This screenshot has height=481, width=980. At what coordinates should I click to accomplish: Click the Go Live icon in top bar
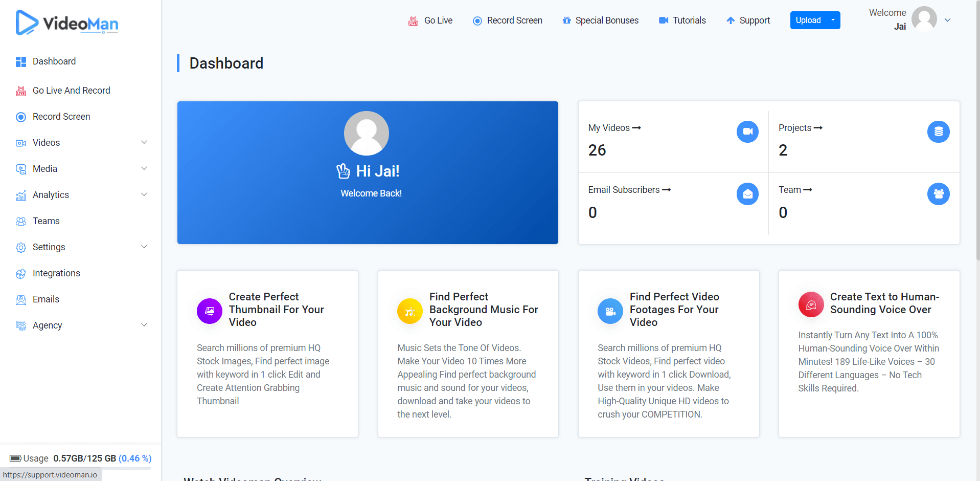[413, 21]
